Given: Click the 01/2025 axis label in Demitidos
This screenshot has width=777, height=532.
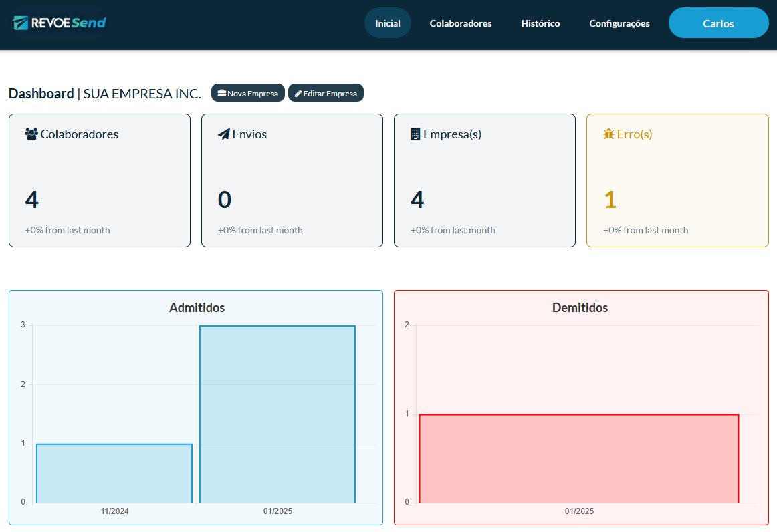Looking at the screenshot, I should (x=579, y=511).
